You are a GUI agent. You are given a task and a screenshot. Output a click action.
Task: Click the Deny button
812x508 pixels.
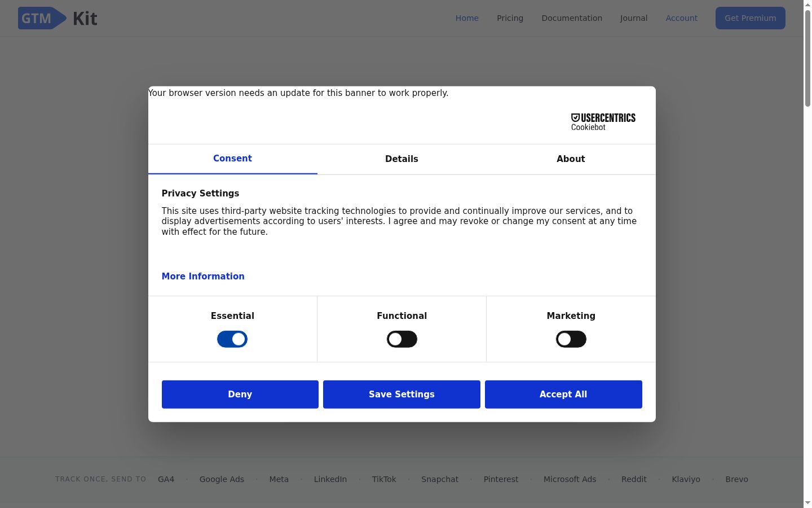(x=240, y=394)
